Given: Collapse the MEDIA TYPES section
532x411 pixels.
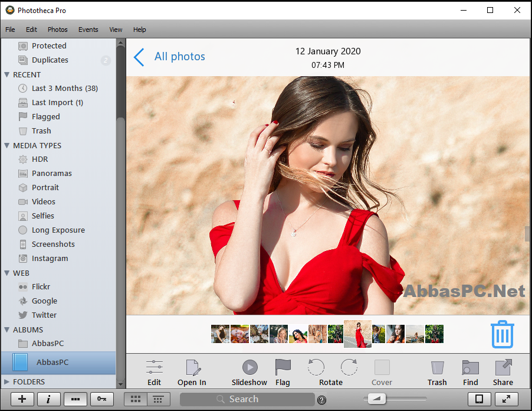Looking at the screenshot, I should pos(7,145).
